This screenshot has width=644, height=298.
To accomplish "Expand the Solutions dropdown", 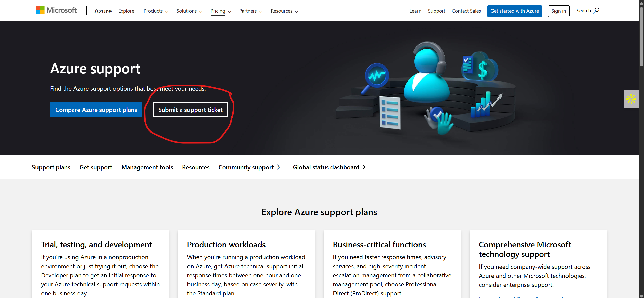I will coord(189,11).
